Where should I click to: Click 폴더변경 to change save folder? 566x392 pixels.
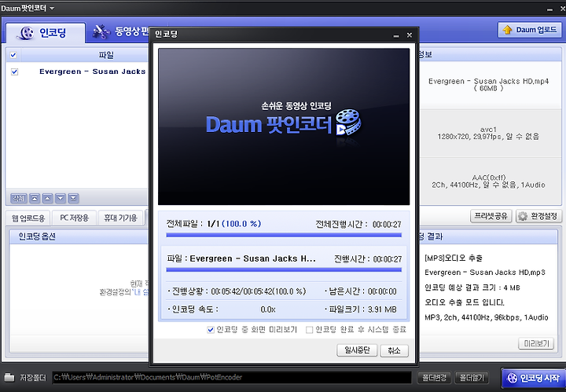pyautogui.click(x=435, y=378)
